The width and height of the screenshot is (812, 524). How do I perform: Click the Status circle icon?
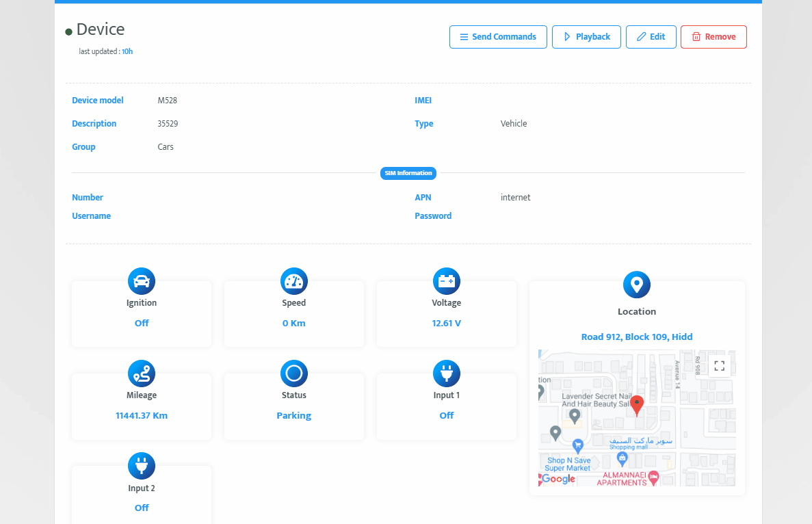[294, 374]
